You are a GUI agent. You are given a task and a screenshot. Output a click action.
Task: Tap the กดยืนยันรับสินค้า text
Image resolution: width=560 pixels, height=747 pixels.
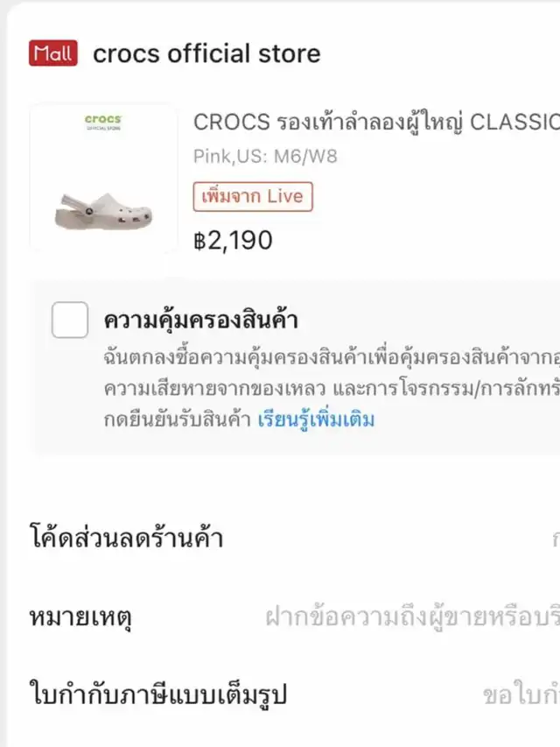click(177, 419)
